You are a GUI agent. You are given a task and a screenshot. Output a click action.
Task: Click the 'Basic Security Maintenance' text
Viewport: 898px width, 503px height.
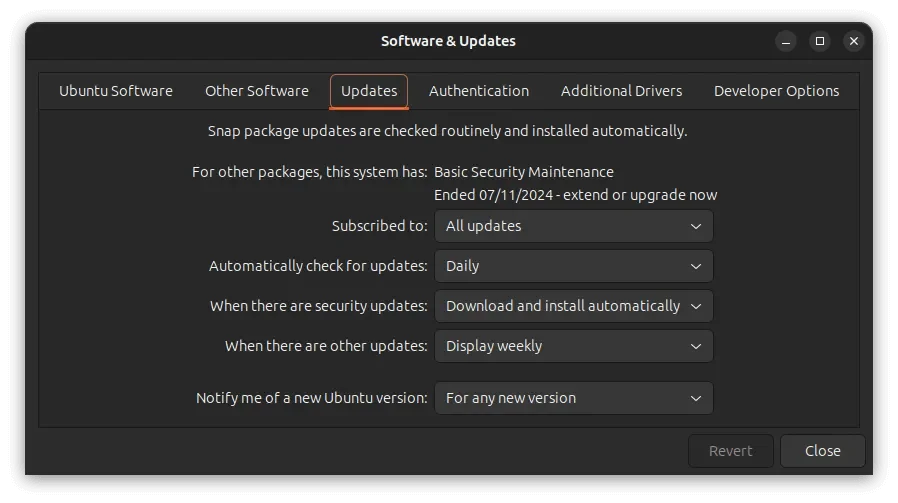click(523, 172)
